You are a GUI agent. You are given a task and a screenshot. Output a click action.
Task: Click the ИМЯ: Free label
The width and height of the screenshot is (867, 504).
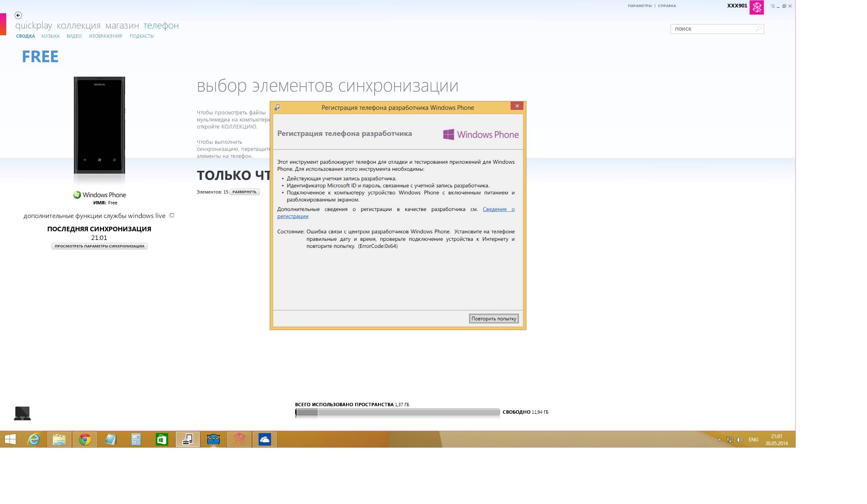105,203
